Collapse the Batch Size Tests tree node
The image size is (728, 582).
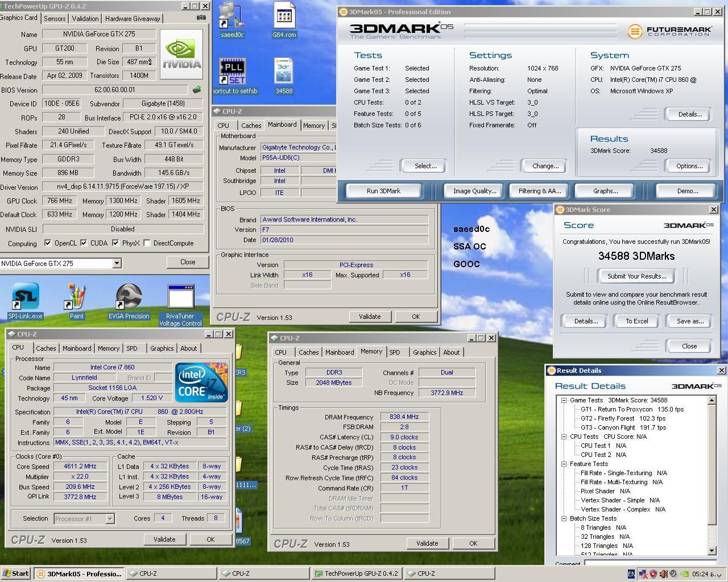click(564, 518)
